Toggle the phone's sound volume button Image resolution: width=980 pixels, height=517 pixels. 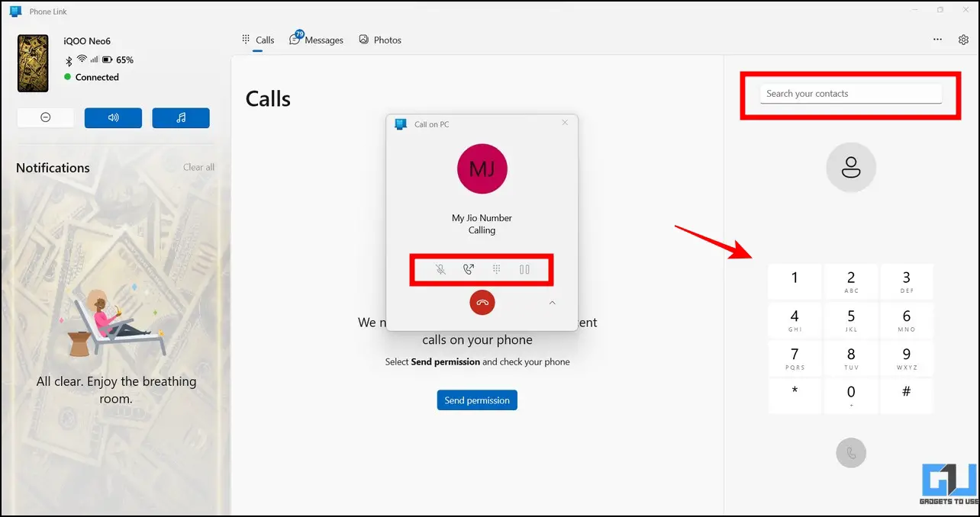[113, 117]
